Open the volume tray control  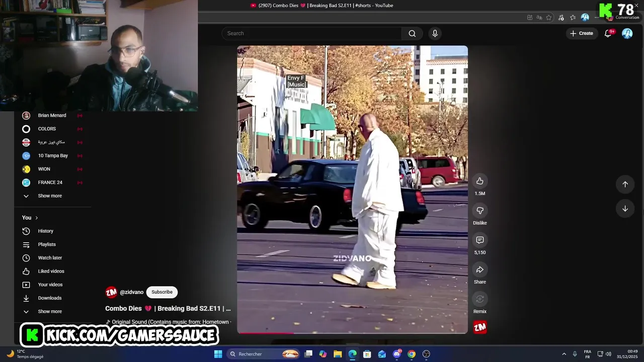[x=608, y=354]
